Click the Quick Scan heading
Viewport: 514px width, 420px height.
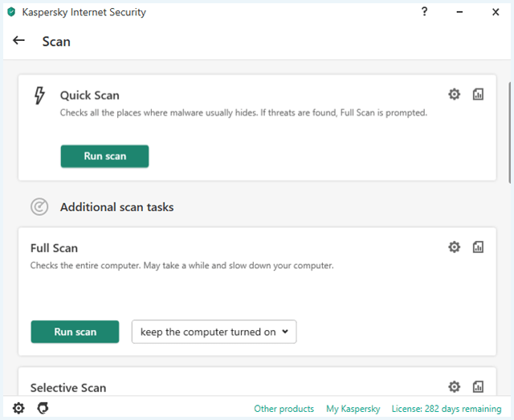coord(90,96)
